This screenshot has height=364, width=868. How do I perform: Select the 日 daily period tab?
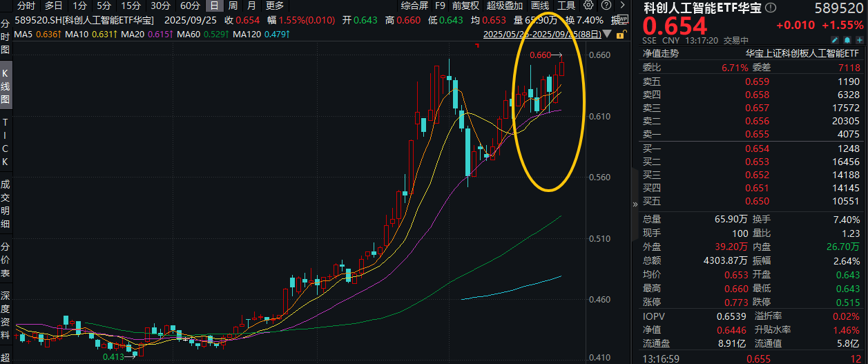tap(215, 6)
